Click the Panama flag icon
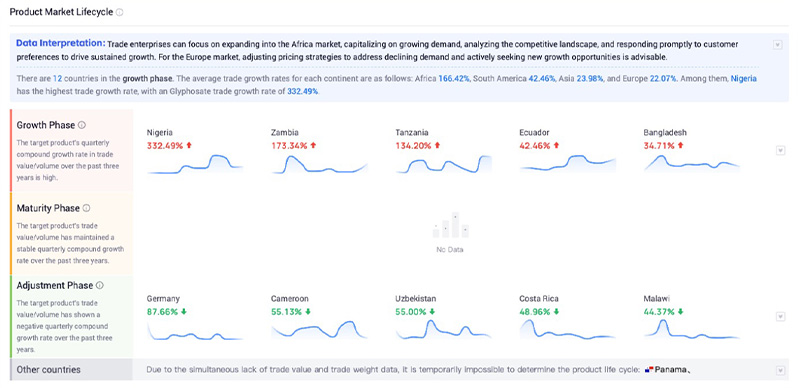 click(x=648, y=369)
